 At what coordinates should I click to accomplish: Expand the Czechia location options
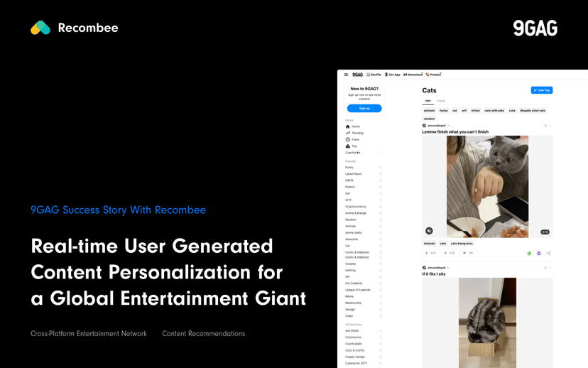tap(381, 153)
